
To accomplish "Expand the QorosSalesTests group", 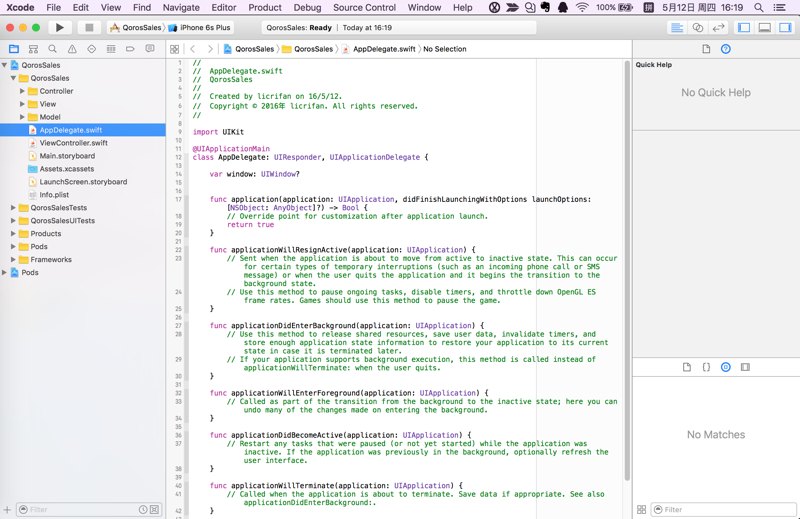I will (13, 208).
